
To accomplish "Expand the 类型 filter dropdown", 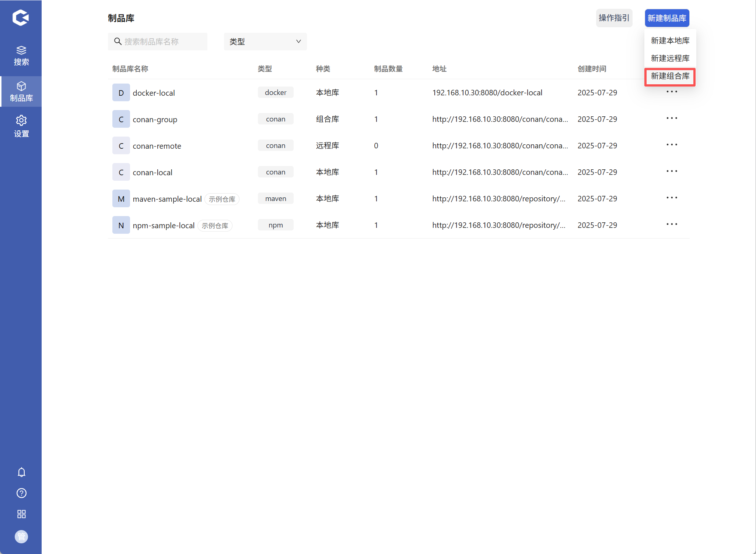I will [x=265, y=42].
